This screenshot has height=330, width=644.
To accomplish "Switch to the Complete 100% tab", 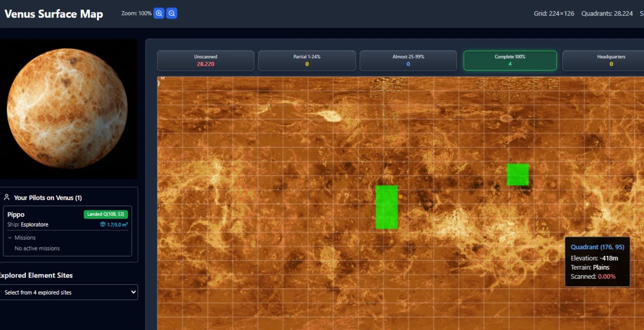I will tap(510, 61).
